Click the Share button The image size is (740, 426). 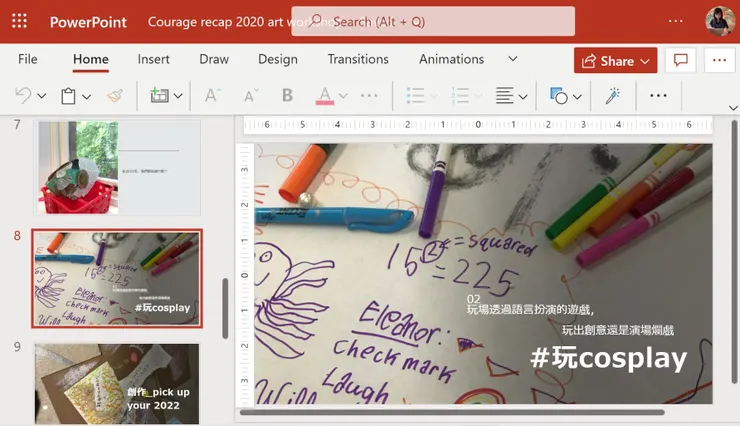tap(615, 60)
